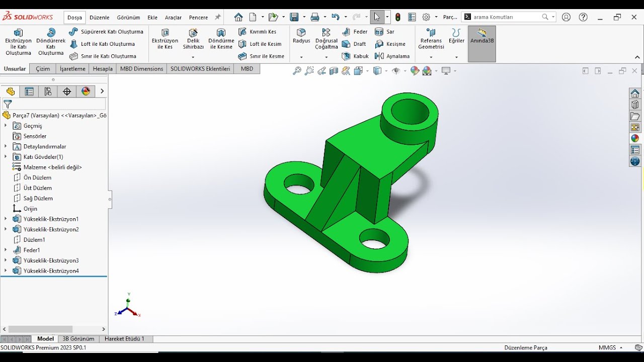Select the Radyus fillet tool
Image resolution: width=644 pixels, height=362 pixels.
[301, 37]
